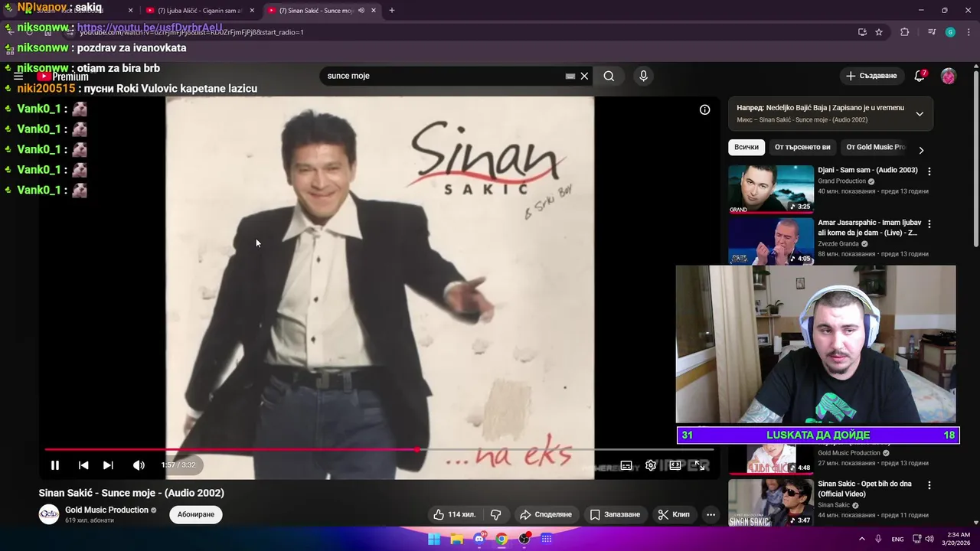Select the 'От Gold Music Pro' chip
Image resolution: width=980 pixels, height=551 pixels.
coord(875,147)
